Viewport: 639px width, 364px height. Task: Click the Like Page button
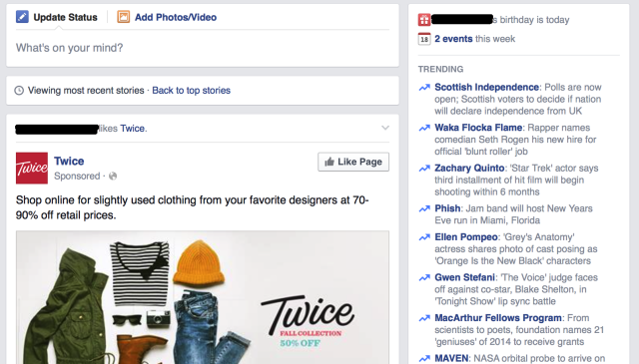[x=353, y=162]
